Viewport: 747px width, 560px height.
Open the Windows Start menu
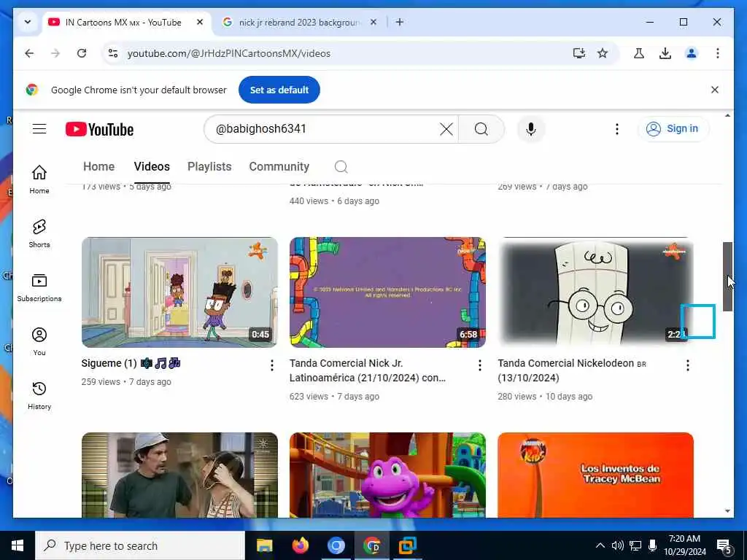coord(18,545)
